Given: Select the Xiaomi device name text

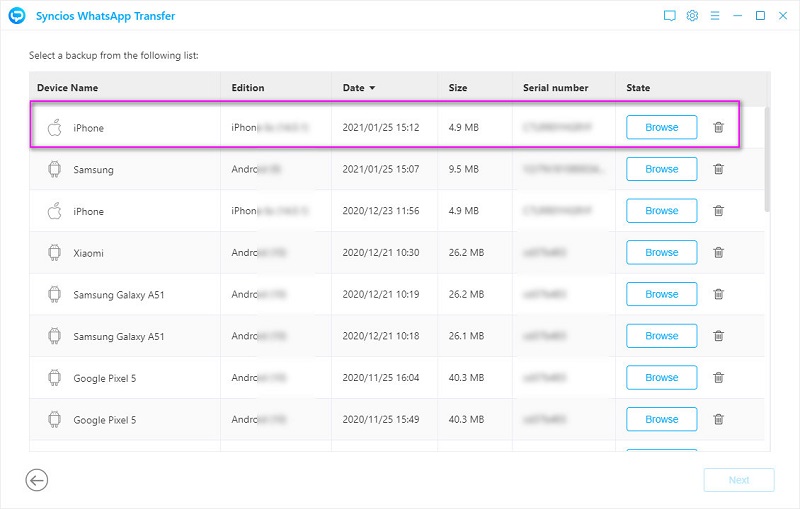Looking at the screenshot, I should 88,253.
